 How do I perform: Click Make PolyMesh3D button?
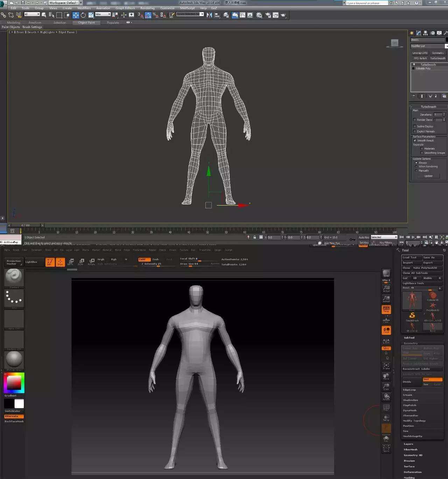click(x=427, y=268)
